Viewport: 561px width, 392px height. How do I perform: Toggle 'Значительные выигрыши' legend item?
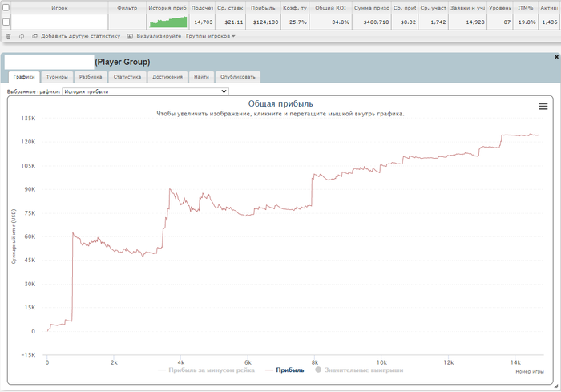[x=359, y=370]
